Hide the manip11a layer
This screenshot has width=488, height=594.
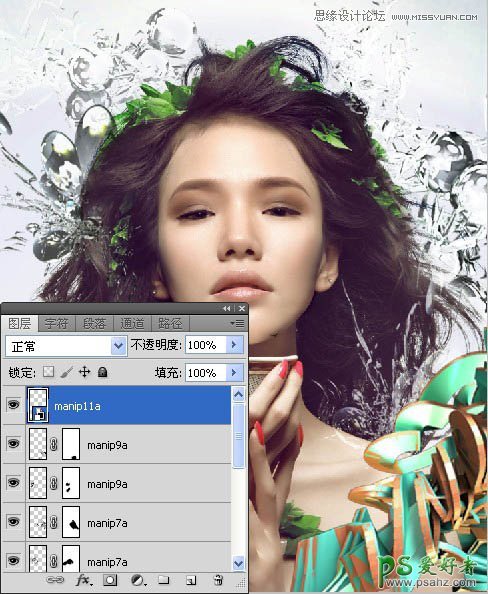(13, 405)
